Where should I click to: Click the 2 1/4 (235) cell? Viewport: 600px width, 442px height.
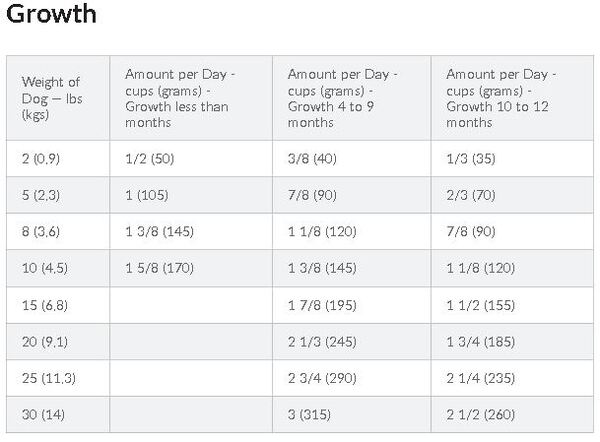512,378
